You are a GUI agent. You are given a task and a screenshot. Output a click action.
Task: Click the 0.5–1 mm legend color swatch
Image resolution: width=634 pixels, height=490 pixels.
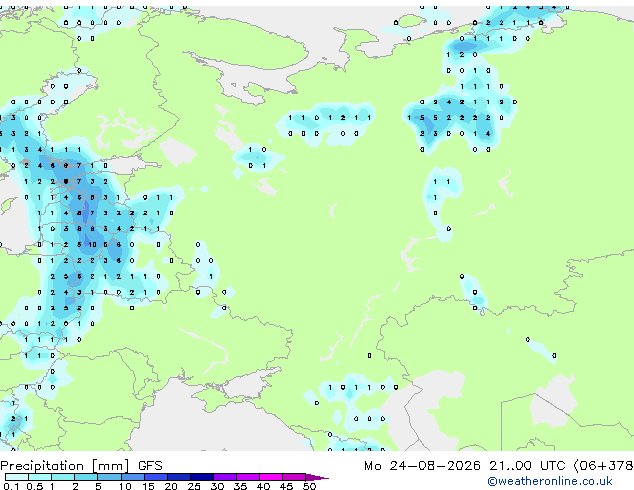click(40, 477)
